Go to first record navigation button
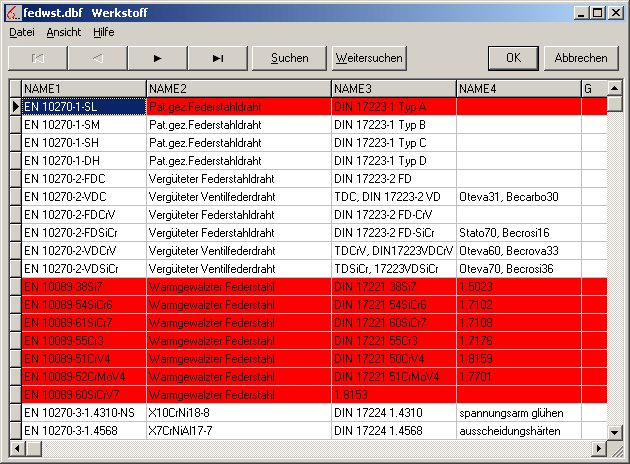 click(38, 58)
